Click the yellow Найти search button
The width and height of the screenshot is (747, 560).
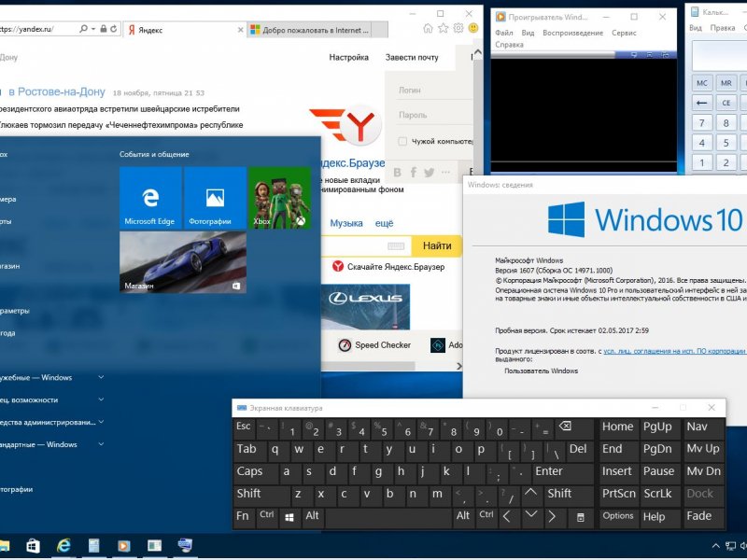436,245
